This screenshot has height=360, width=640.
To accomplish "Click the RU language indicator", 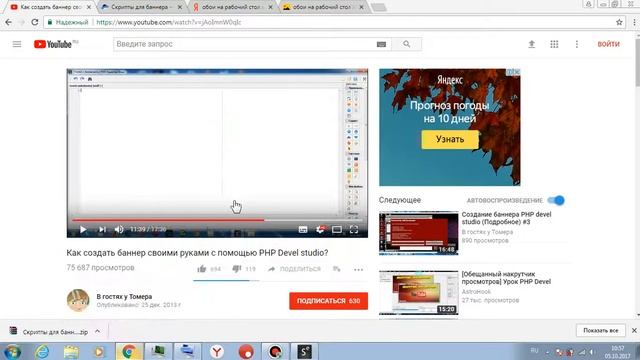I will [534, 351].
